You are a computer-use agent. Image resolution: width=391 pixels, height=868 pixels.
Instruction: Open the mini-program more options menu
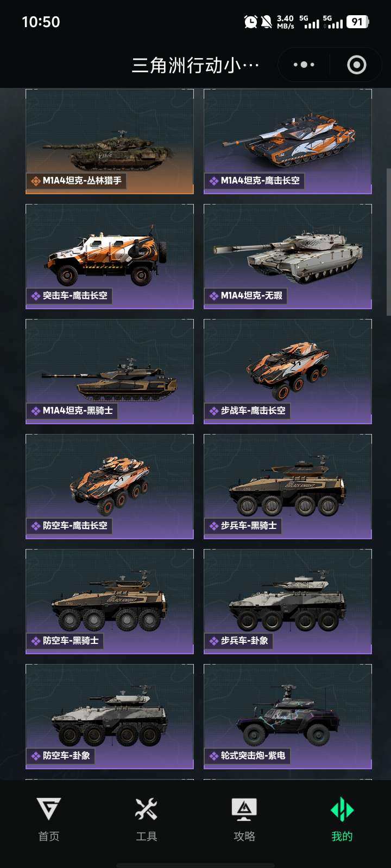pos(304,65)
